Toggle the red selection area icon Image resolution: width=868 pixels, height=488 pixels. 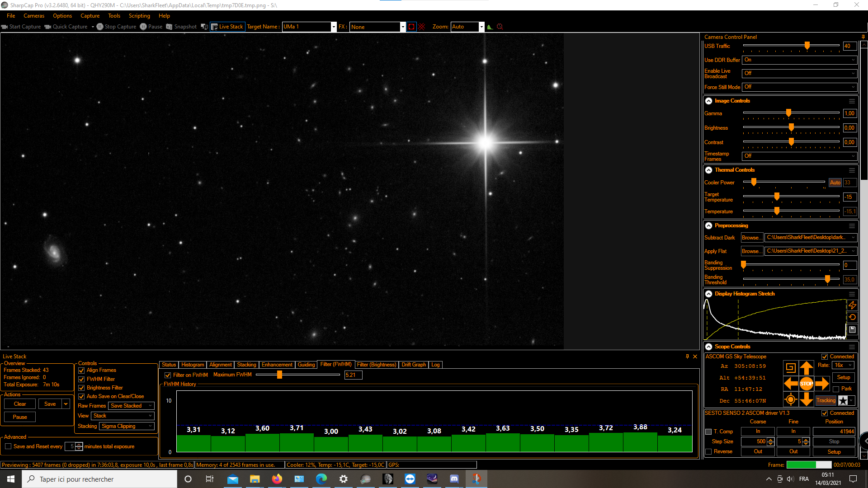[411, 27]
